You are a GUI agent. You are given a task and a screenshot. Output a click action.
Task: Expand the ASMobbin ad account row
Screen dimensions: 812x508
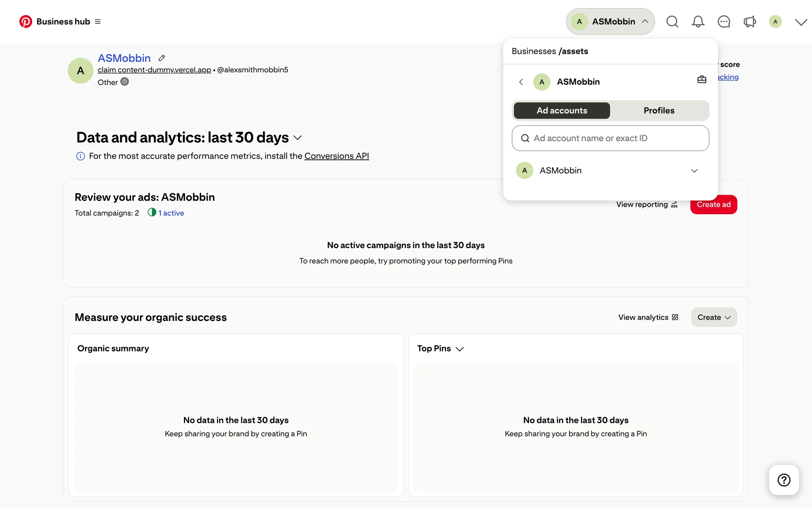point(694,171)
